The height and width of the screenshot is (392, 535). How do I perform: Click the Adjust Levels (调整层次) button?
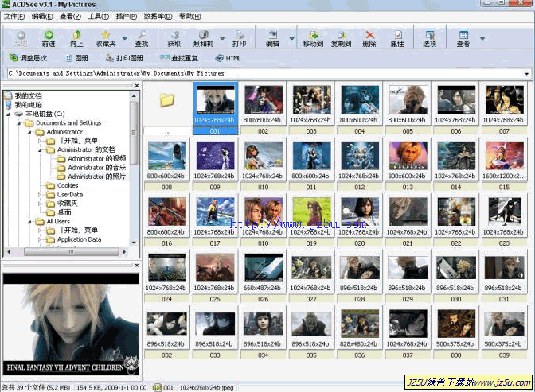[28, 58]
